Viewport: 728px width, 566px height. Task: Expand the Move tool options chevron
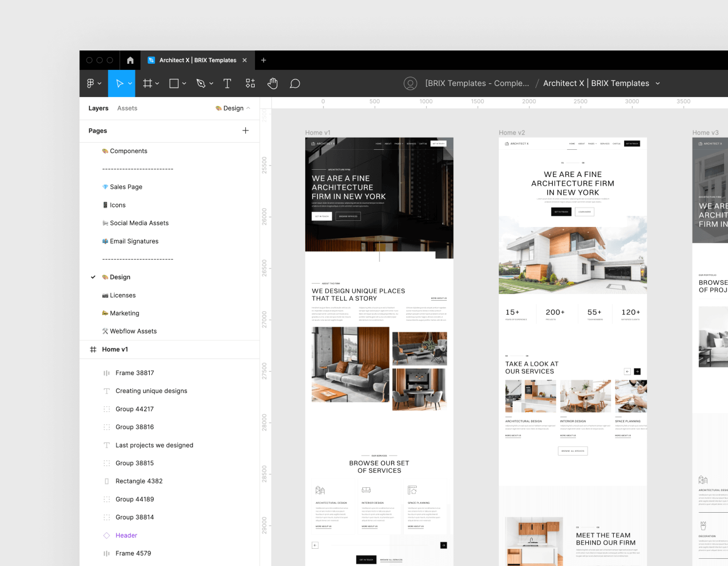coord(129,83)
